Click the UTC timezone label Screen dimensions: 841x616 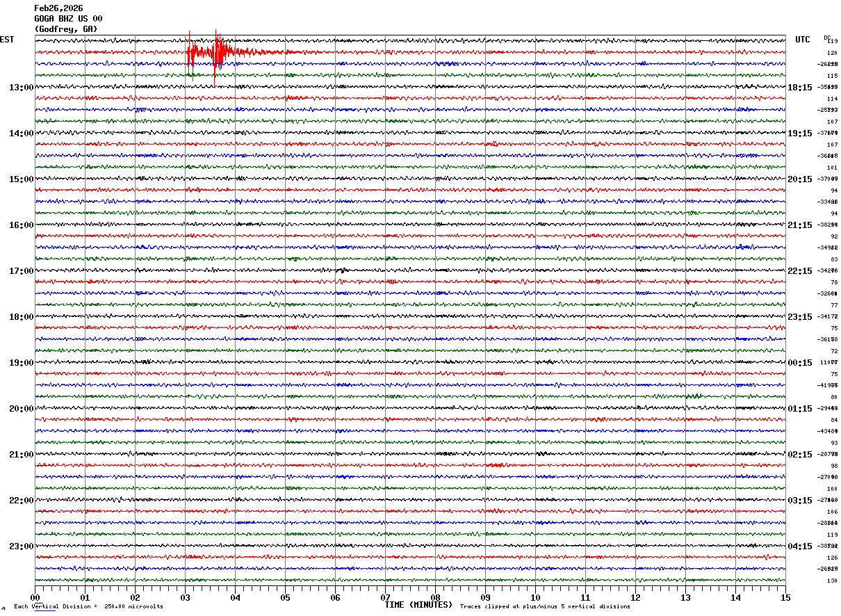click(x=803, y=40)
